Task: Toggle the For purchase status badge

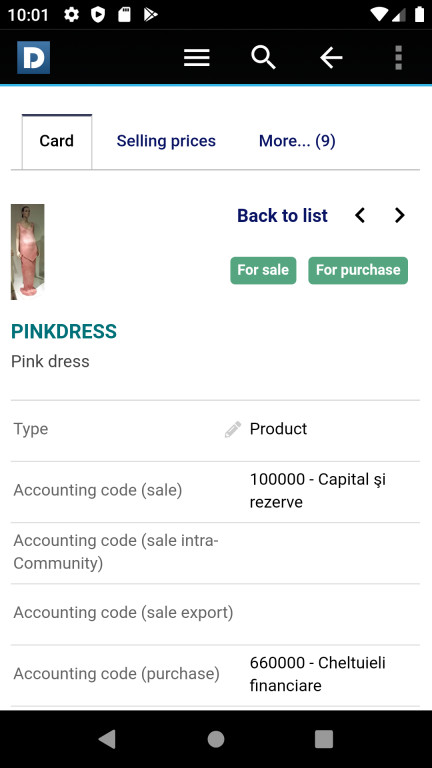Action: [x=358, y=270]
